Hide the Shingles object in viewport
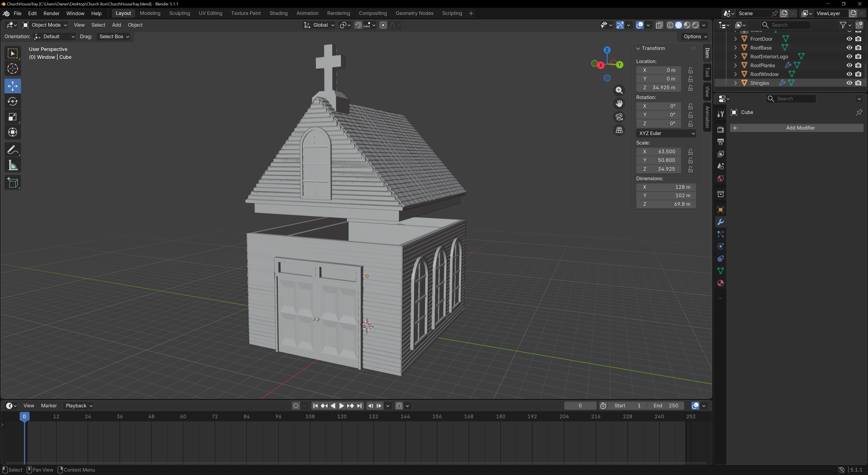Viewport: 868px width, 475px height. click(849, 83)
